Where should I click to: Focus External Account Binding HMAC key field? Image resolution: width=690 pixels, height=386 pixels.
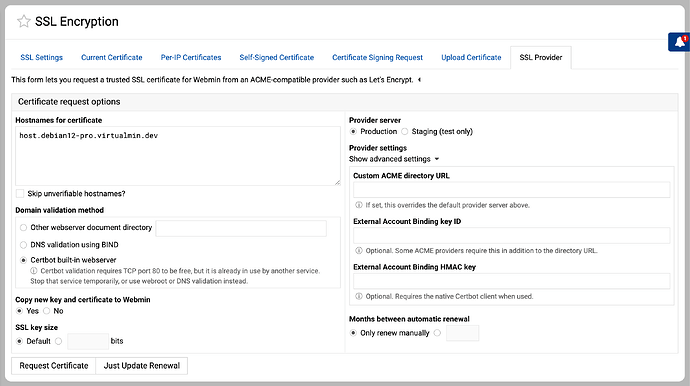coord(511,281)
